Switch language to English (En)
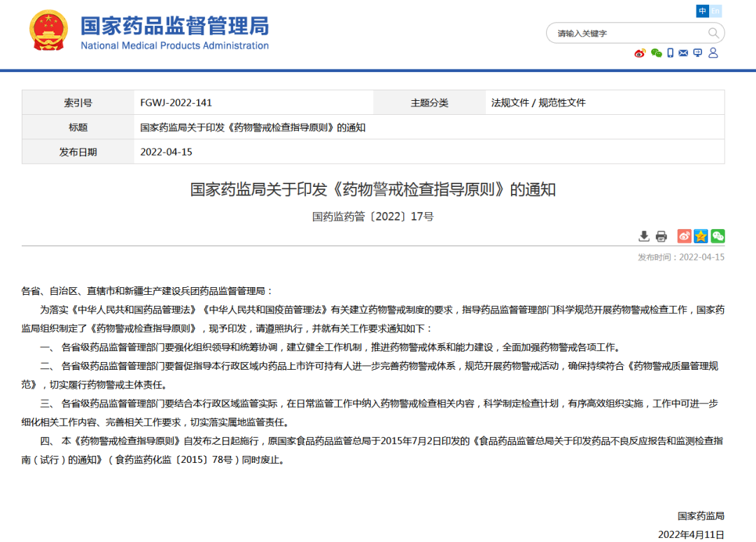The image size is (756, 542). 715,11
